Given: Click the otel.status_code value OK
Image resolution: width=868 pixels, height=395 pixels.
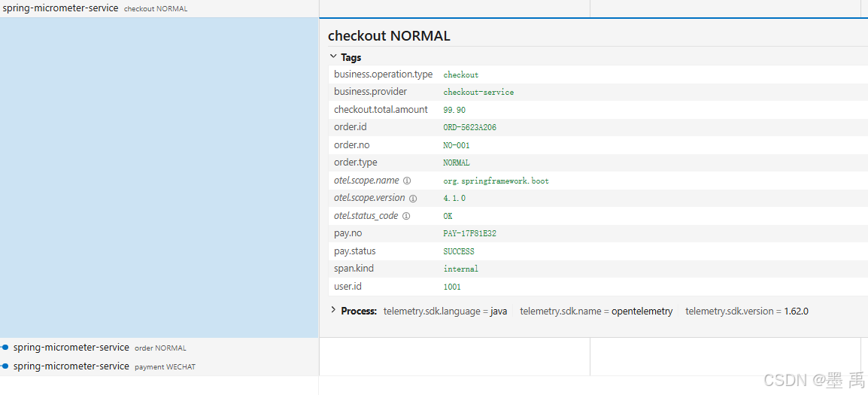Looking at the screenshot, I should pyautogui.click(x=448, y=216).
